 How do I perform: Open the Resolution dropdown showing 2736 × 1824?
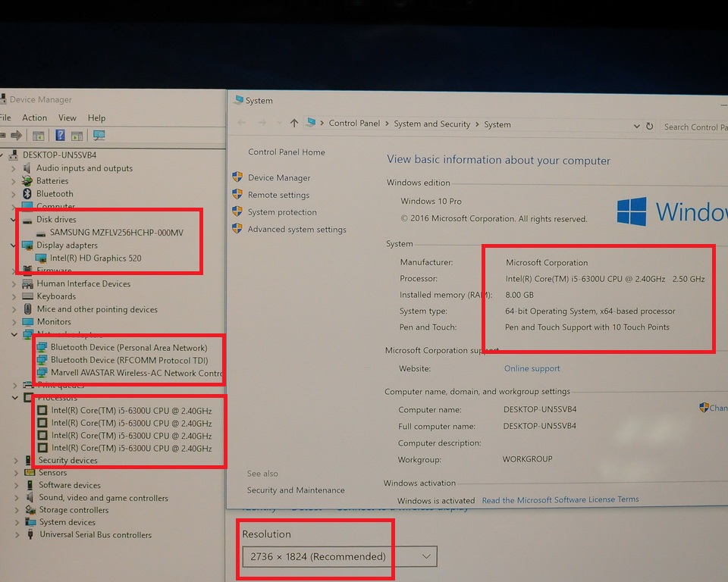[x=340, y=556]
